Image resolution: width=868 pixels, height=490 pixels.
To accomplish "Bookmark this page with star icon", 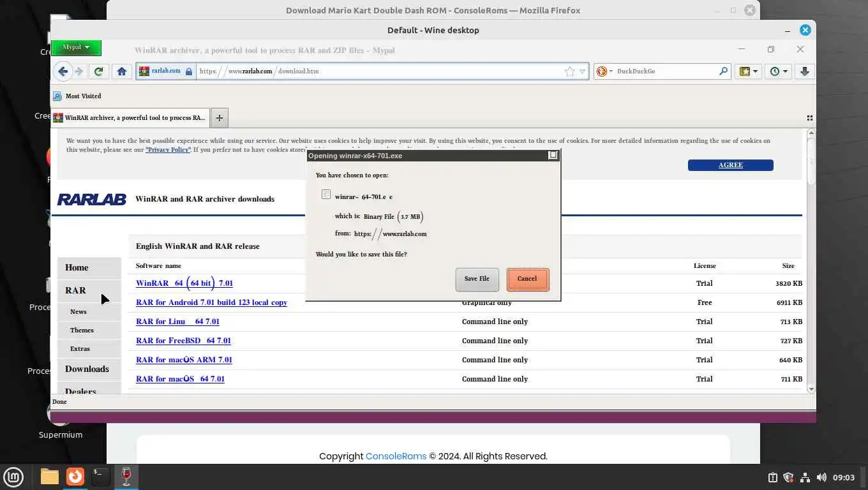I will coord(570,71).
